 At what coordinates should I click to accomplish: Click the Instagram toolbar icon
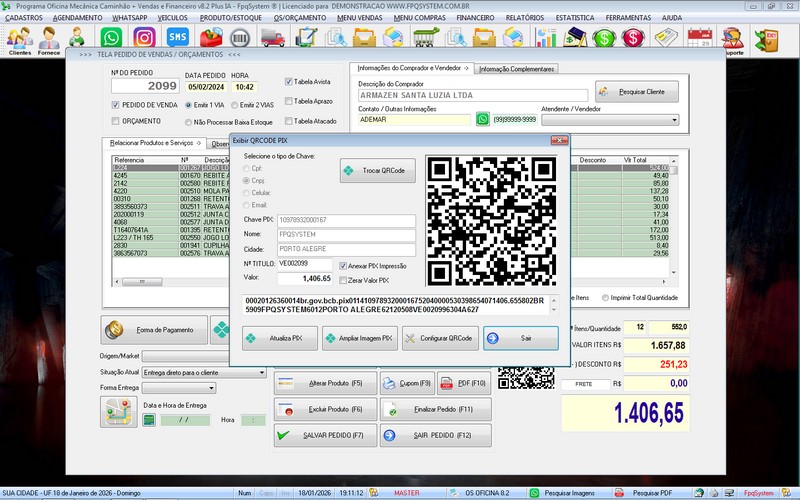click(x=144, y=38)
